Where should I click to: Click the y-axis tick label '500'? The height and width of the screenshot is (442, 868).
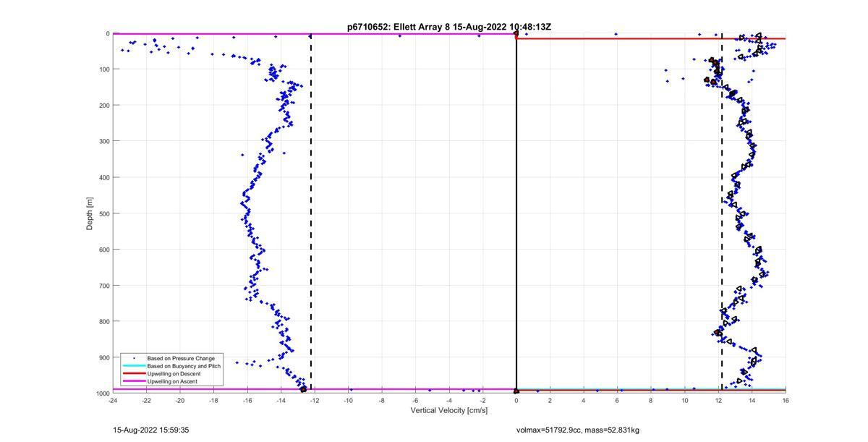click(x=104, y=213)
